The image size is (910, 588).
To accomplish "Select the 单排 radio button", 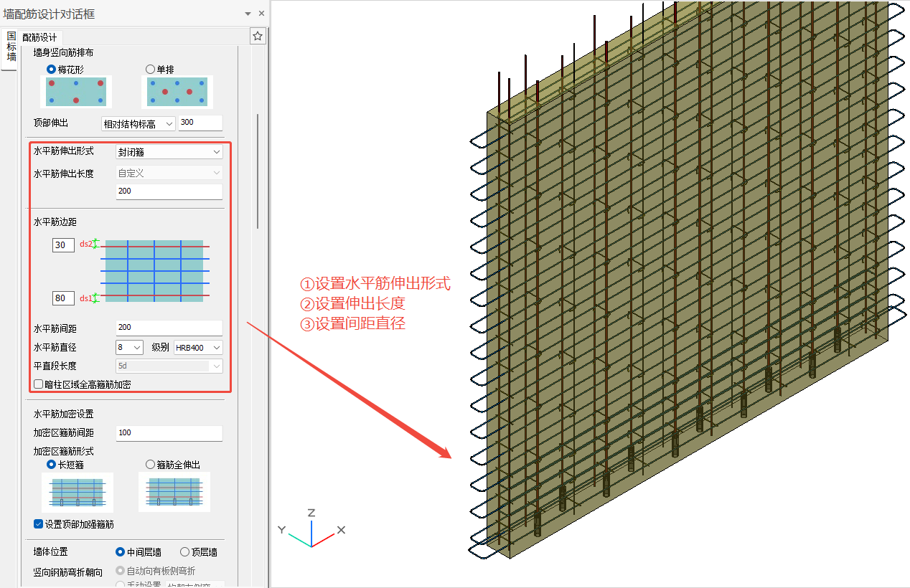I will tap(151, 70).
